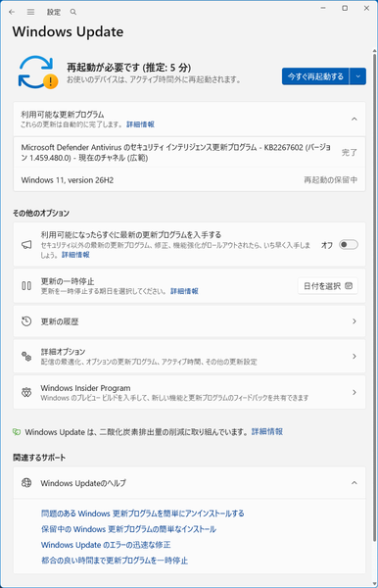Image resolution: width=378 pixels, height=588 pixels.
Task: Click the green leaf carbon icon
Action: coord(17,432)
